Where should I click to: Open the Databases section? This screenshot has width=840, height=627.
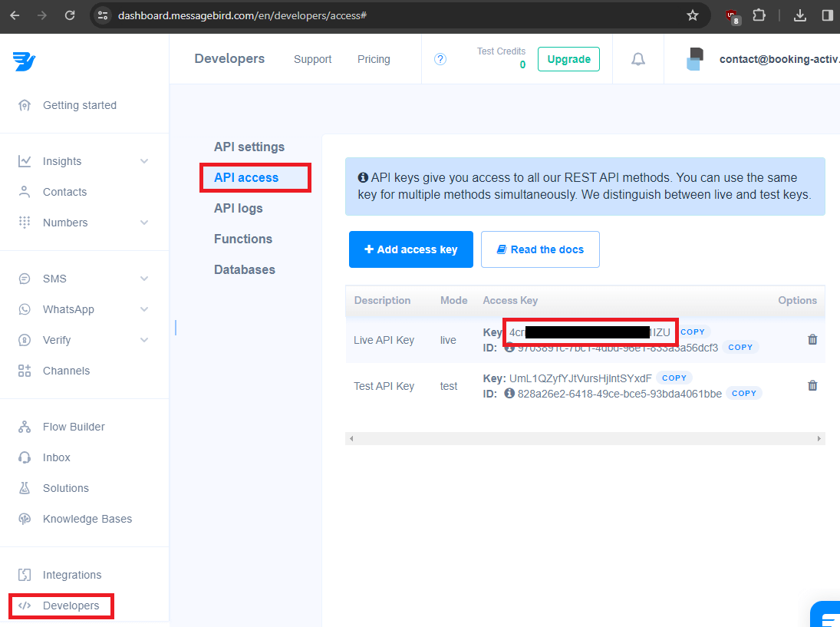point(245,269)
